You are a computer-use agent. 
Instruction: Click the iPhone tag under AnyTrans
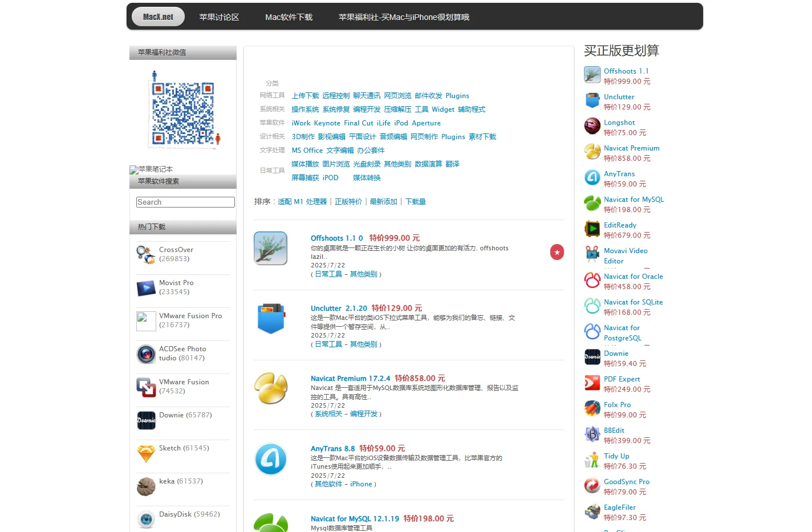[x=361, y=484]
